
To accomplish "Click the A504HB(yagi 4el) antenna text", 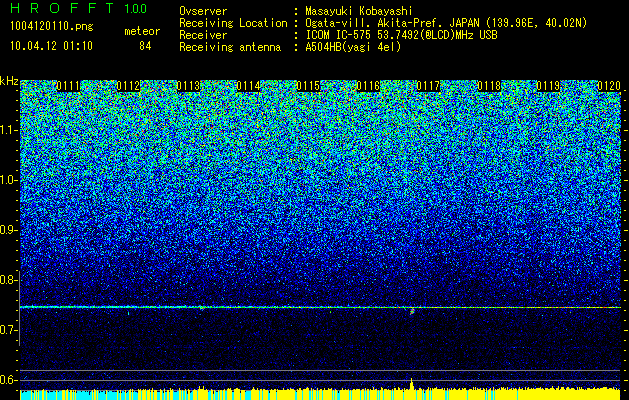I will 353,47.
